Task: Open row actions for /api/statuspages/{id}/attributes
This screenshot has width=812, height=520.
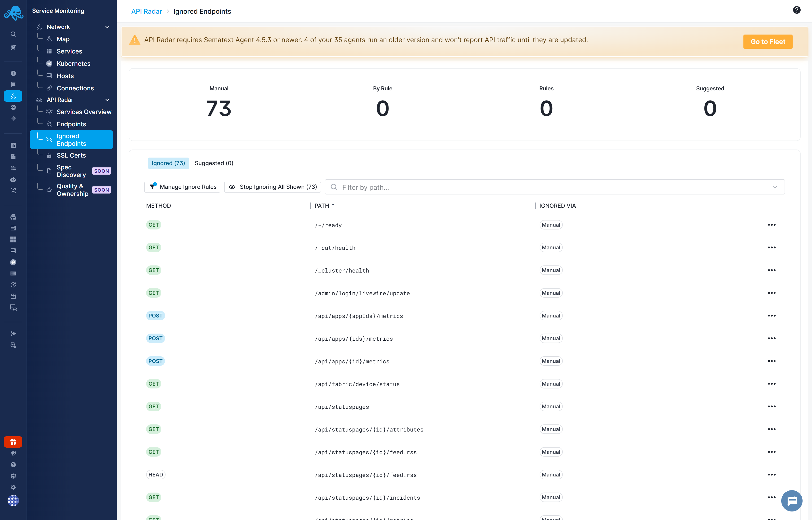Action: pyautogui.click(x=772, y=429)
